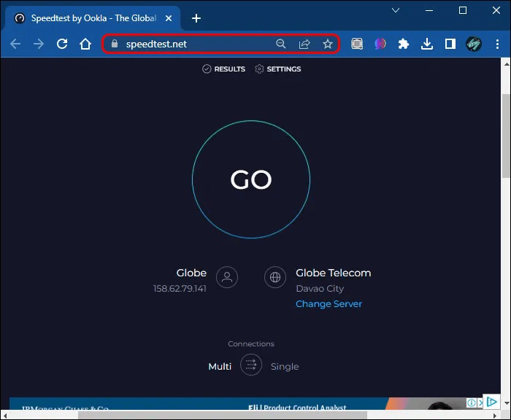Select the Single connection mode
Viewport: 511px width, 420px height.
[285, 367]
